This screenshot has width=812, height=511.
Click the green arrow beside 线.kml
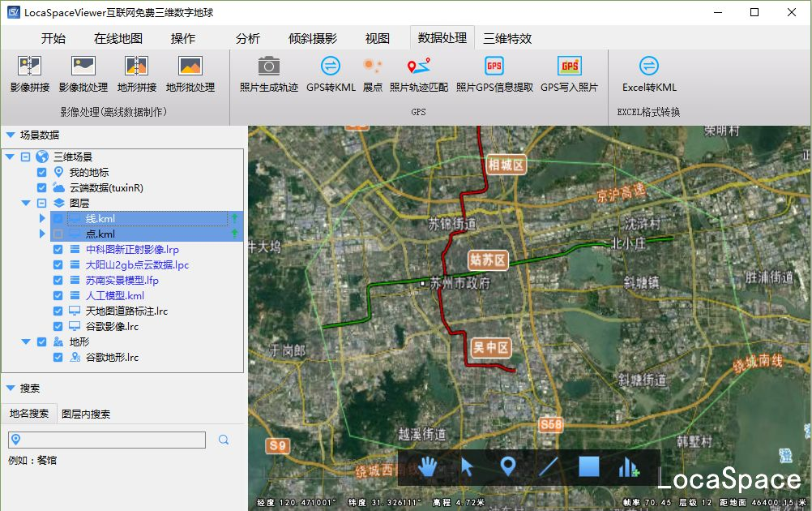[234, 219]
